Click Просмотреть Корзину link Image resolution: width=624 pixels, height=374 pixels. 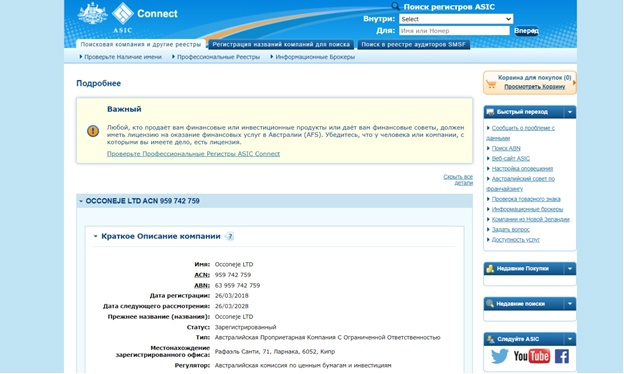(x=534, y=86)
